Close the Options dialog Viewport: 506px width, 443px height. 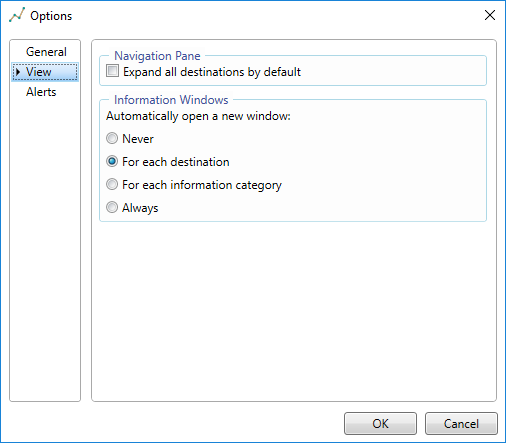pyautogui.click(x=490, y=15)
